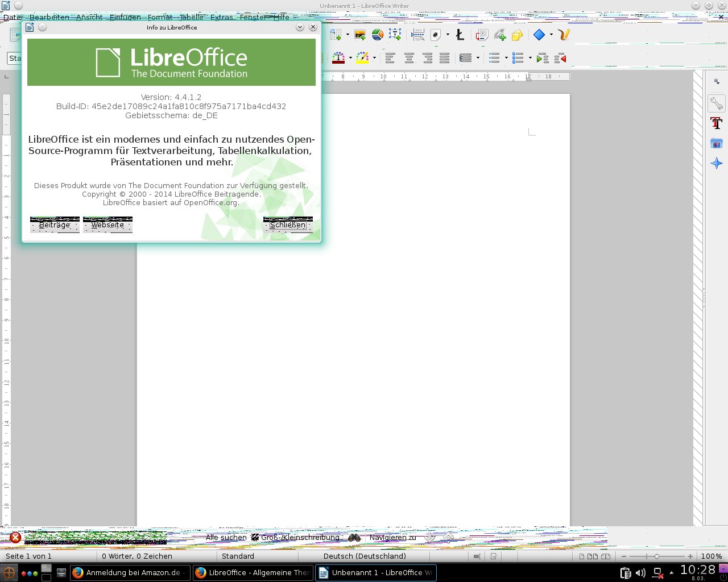The height and width of the screenshot is (582, 728).
Task: Click the Insert Image icon
Action: pos(360,35)
